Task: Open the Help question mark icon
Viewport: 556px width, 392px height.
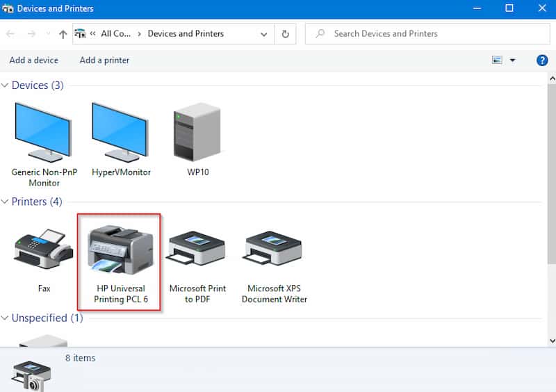Action: coord(542,60)
